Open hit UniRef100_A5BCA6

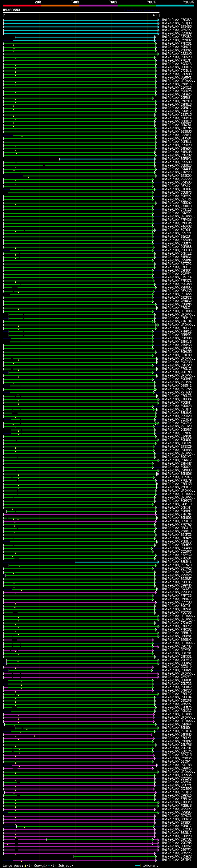pos(177,50)
